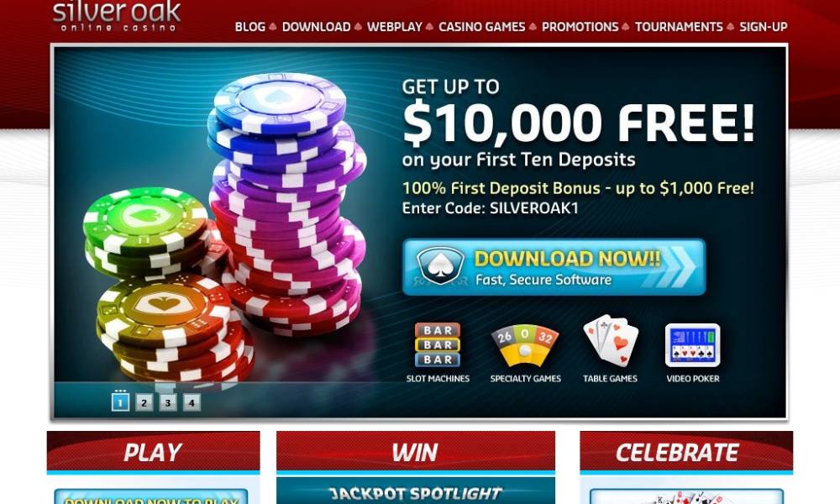Click the Jackpot Spotlight panel header
The image size is (840, 504).
(x=416, y=491)
